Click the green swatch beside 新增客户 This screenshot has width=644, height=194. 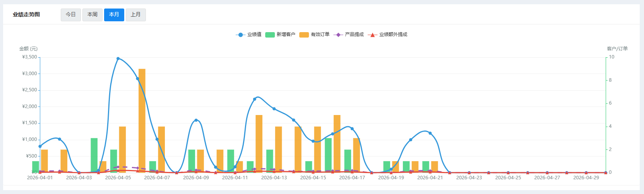point(270,35)
